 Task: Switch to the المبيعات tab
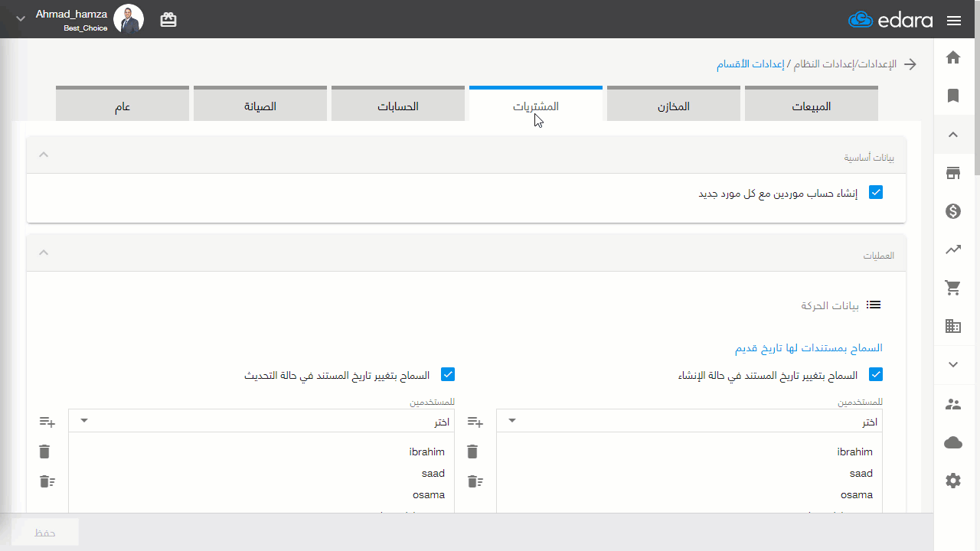(812, 104)
